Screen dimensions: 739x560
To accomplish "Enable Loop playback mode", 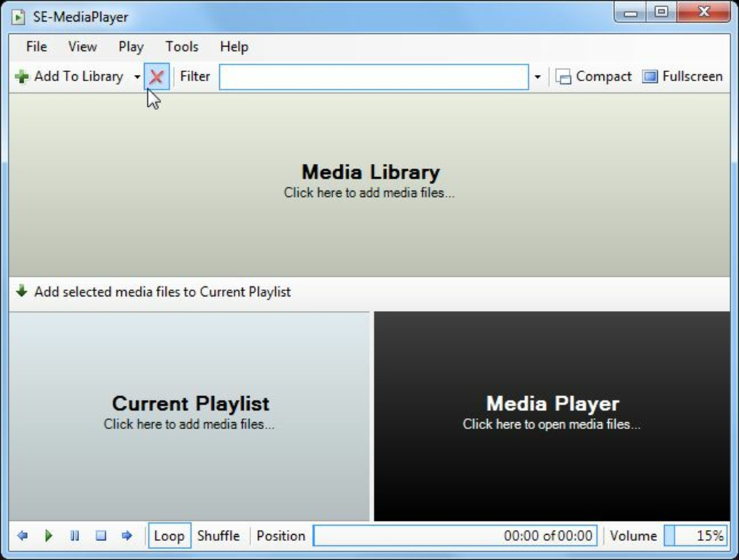I will tap(170, 535).
